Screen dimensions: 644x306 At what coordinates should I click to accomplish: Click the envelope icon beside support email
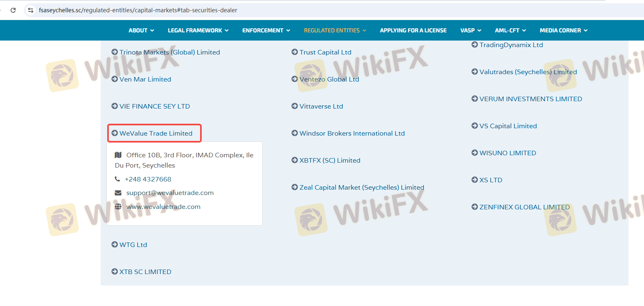pos(118,193)
